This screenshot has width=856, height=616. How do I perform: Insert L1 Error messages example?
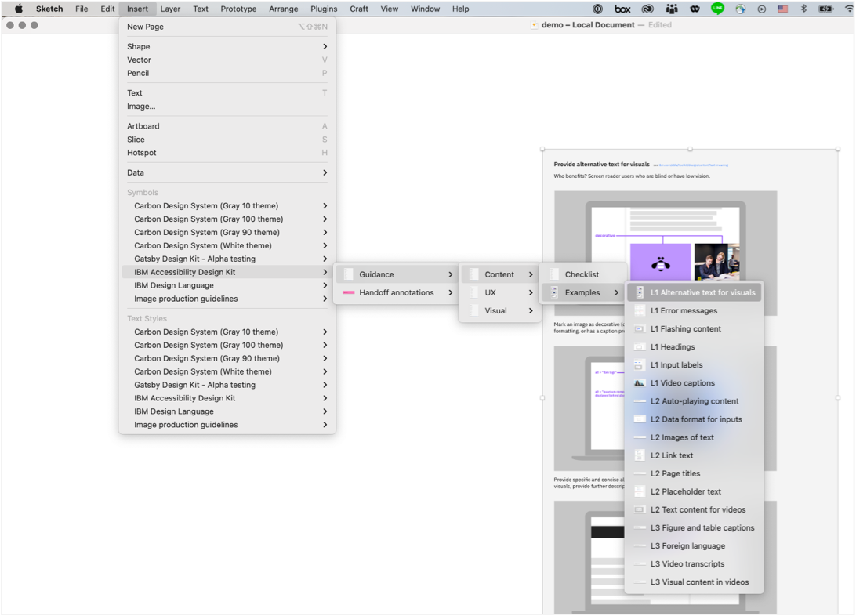(x=694, y=310)
